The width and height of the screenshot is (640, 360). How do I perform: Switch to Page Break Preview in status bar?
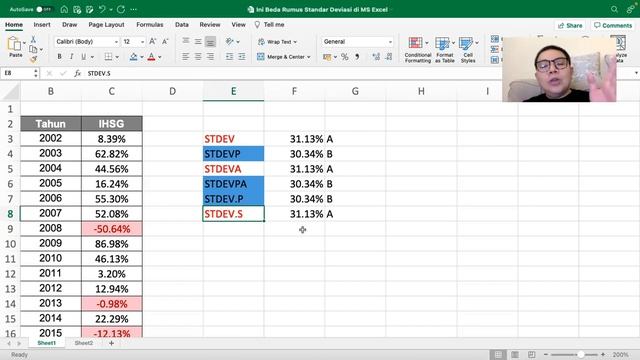tap(531, 355)
